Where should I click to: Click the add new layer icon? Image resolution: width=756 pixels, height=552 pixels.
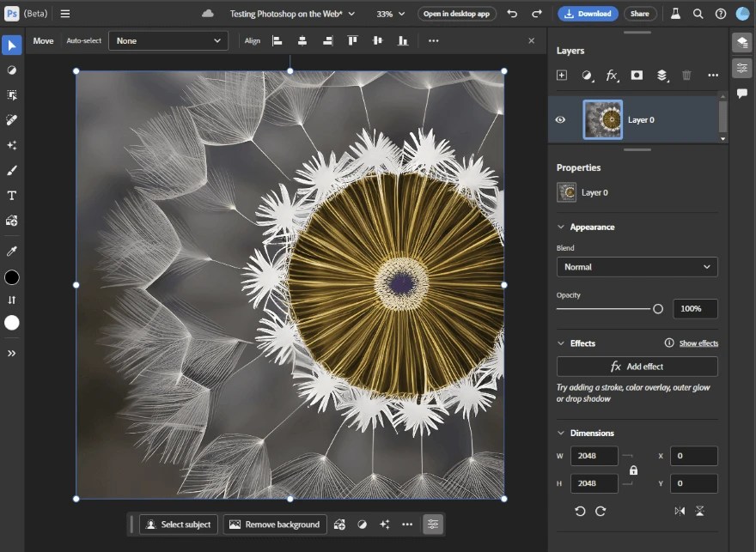coord(562,76)
